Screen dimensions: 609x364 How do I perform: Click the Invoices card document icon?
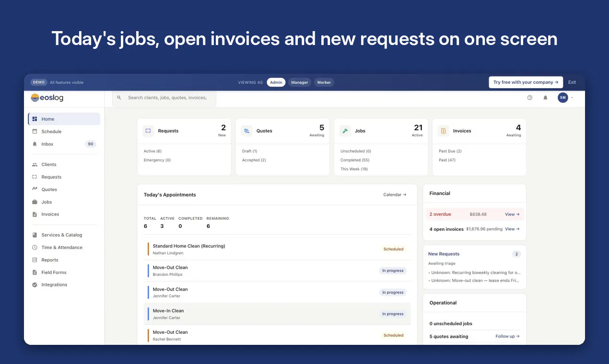coord(444,131)
